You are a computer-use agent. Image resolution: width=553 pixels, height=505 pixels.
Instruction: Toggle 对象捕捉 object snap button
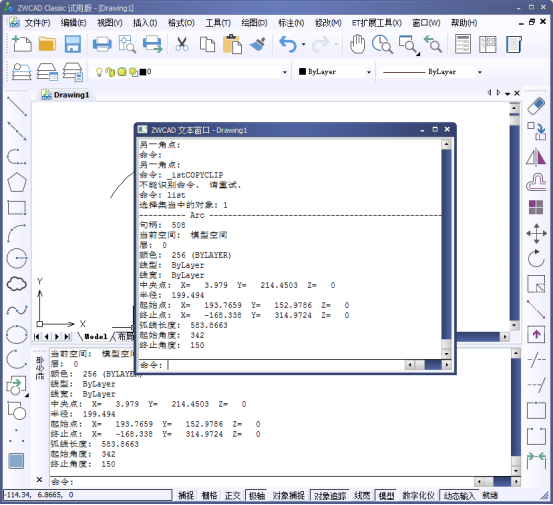pyautogui.click(x=288, y=495)
